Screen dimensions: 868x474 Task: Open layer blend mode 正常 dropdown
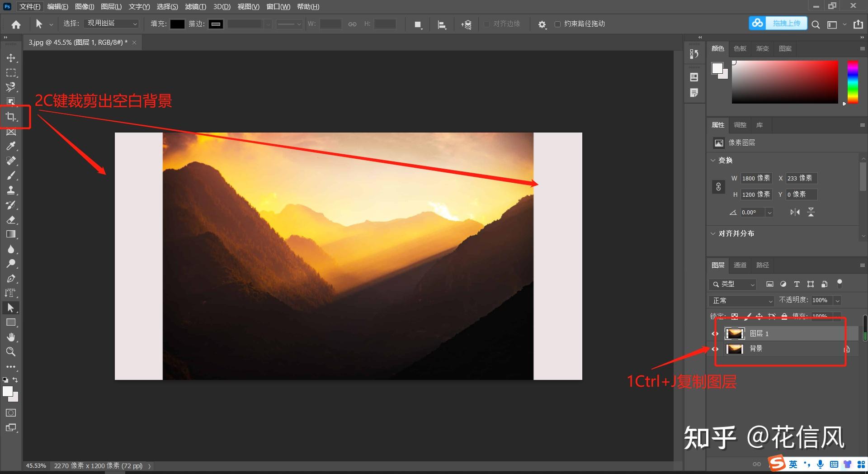742,300
